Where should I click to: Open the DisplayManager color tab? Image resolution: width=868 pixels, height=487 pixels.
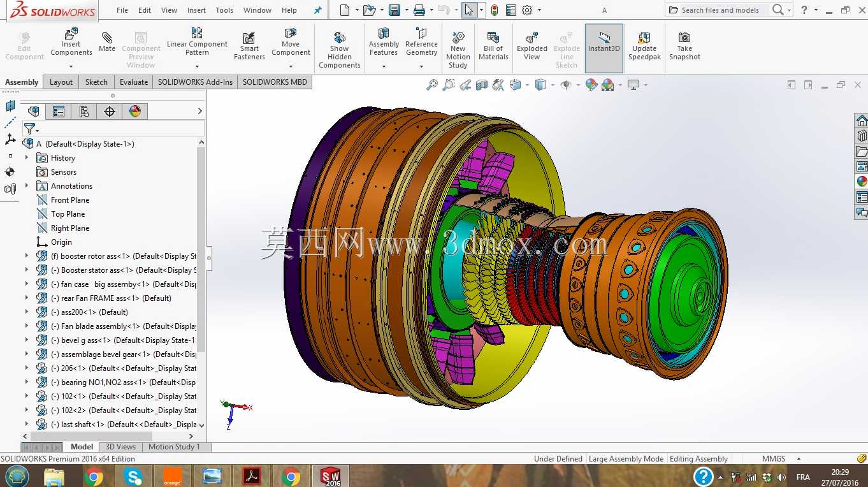click(x=135, y=112)
